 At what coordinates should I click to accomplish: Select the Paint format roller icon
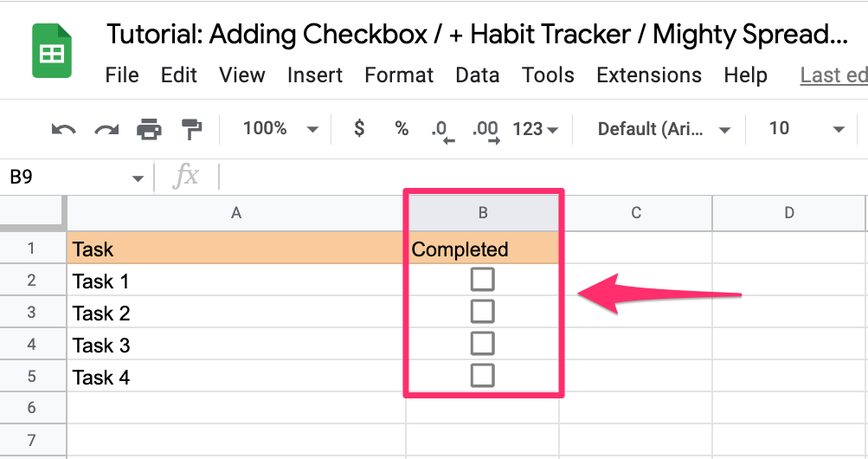point(191,130)
